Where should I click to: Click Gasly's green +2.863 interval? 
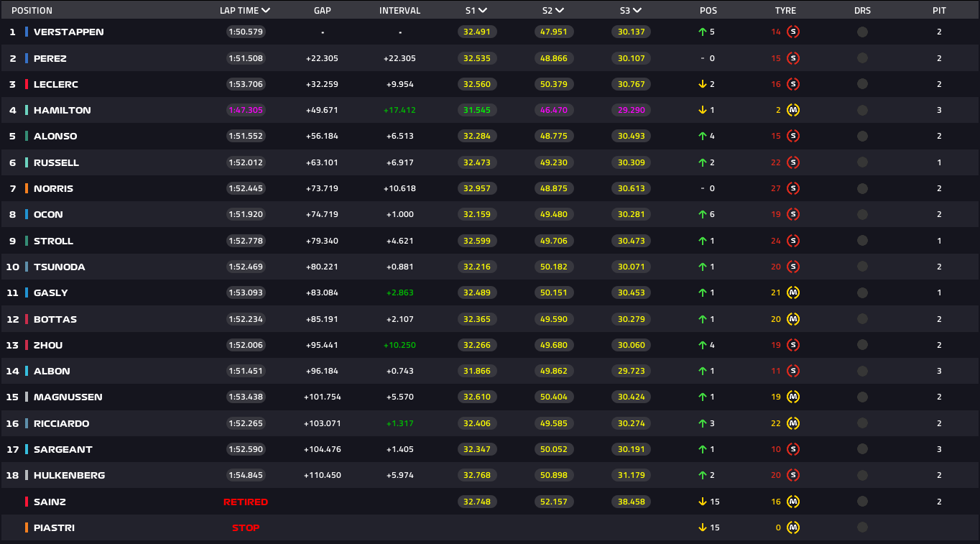400,292
